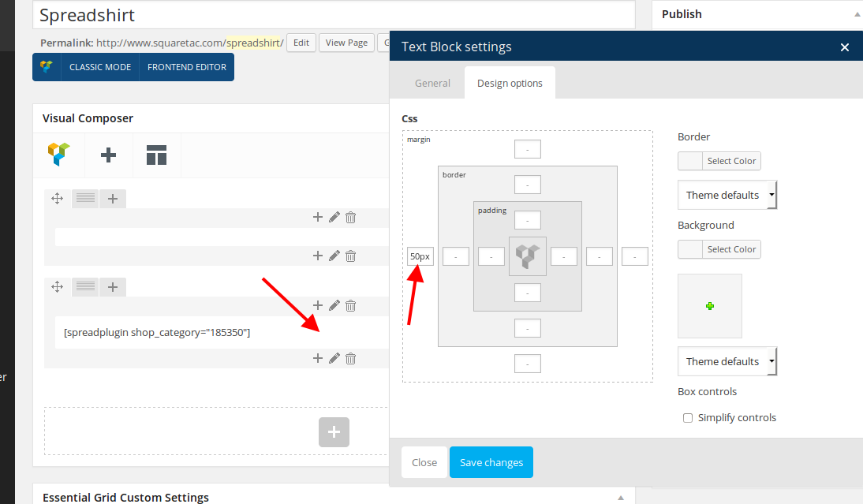The image size is (863, 504).
Task: Click bottom pencil icon of the first row's column
Action: pyautogui.click(x=334, y=256)
